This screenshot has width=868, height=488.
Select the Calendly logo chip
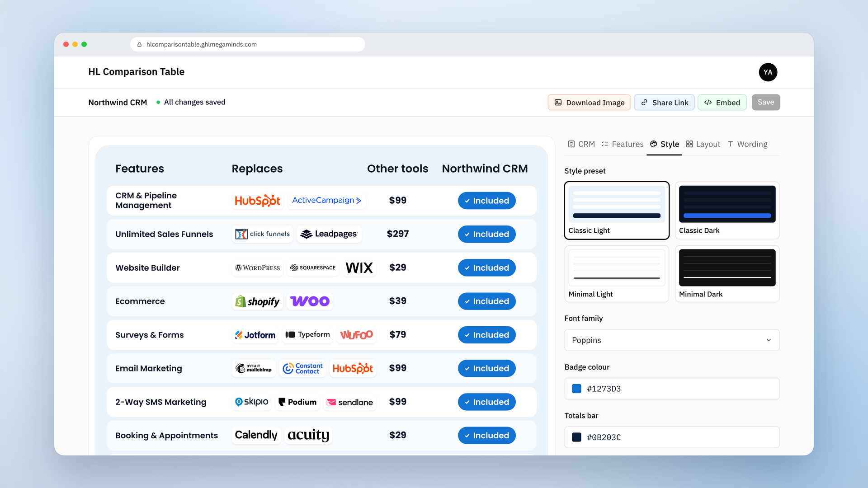(x=256, y=436)
